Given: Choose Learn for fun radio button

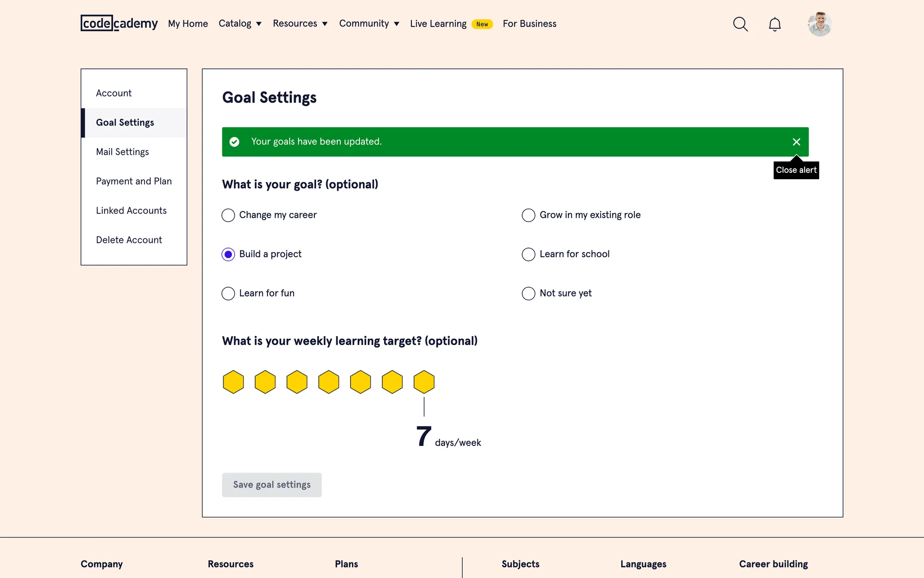Looking at the screenshot, I should 228,293.
